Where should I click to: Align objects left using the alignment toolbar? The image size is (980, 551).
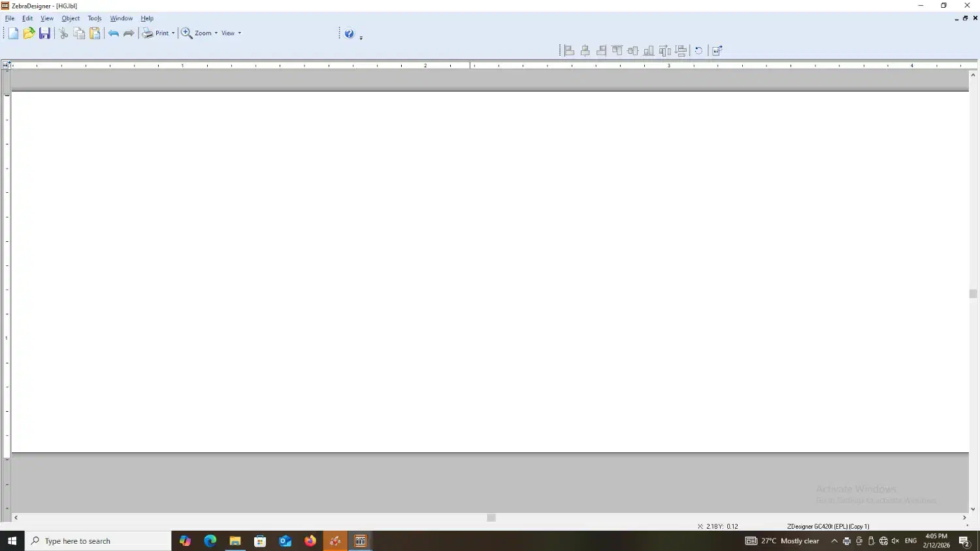[x=569, y=51]
